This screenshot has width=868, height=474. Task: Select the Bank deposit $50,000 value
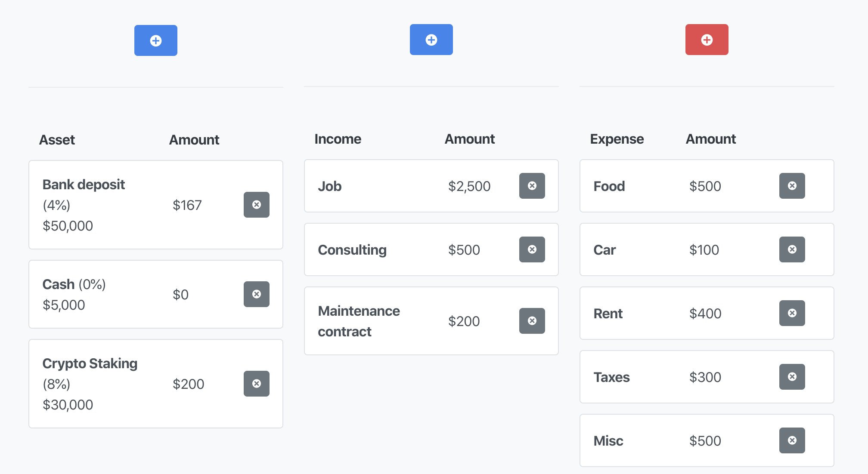[x=68, y=225]
